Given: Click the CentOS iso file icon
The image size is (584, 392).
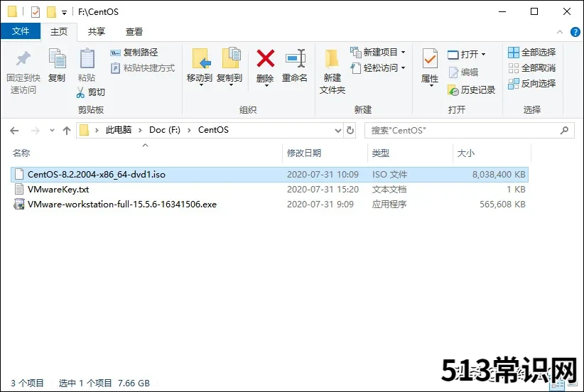Looking at the screenshot, I should [x=19, y=174].
